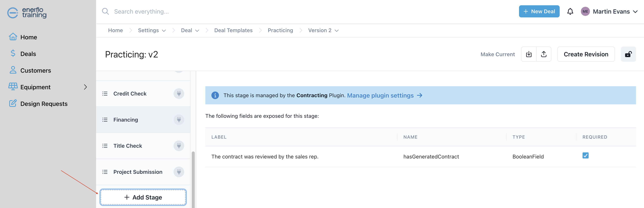The height and width of the screenshot is (208, 644).
Task: Click the arrow after Manage plugin settings
Action: coord(420,95)
